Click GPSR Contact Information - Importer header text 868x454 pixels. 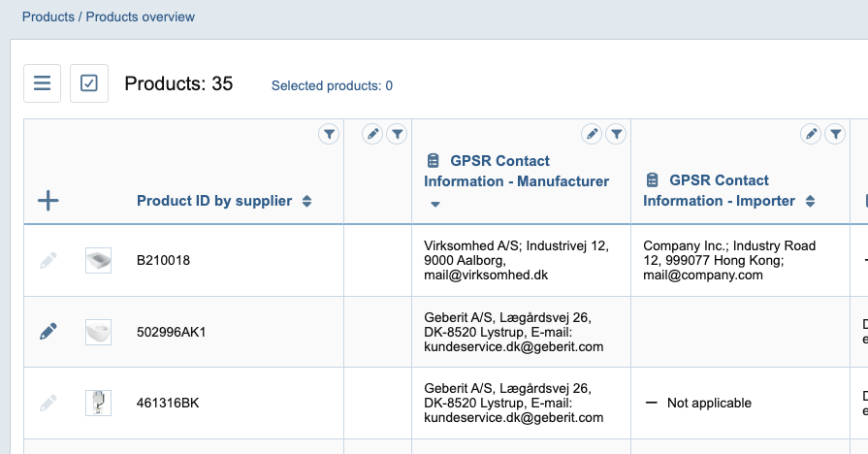click(719, 190)
